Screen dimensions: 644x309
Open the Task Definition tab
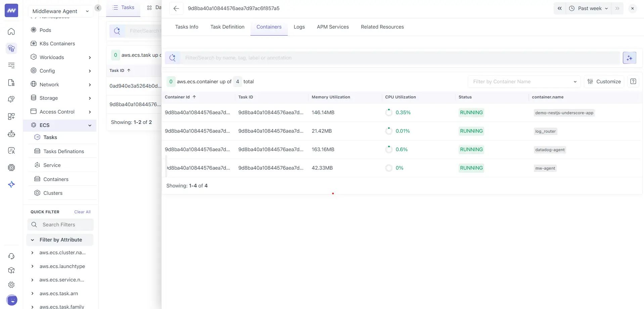pyautogui.click(x=227, y=27)
